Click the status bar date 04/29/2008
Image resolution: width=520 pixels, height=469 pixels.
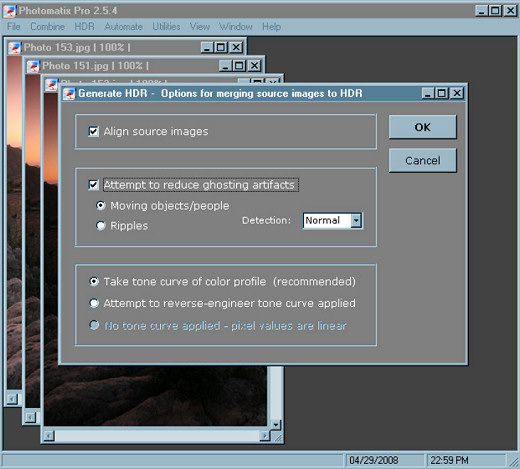[374, 460]
